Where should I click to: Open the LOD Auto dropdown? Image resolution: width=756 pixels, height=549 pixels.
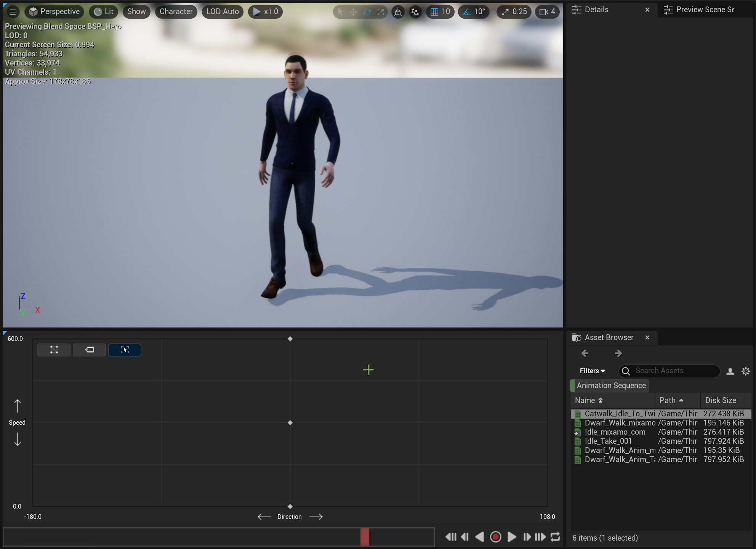(x=223, y=12)
